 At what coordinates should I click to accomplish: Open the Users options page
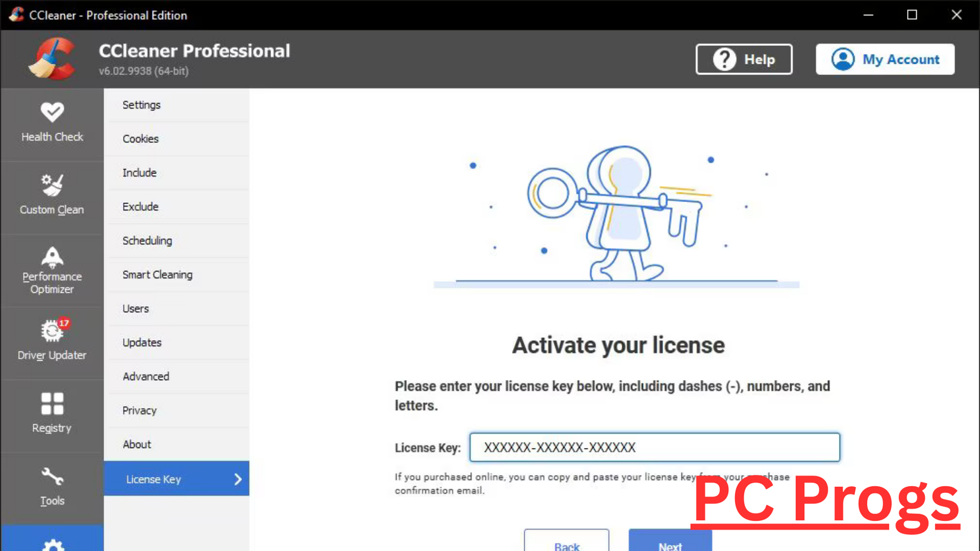(x=176, y=309)
